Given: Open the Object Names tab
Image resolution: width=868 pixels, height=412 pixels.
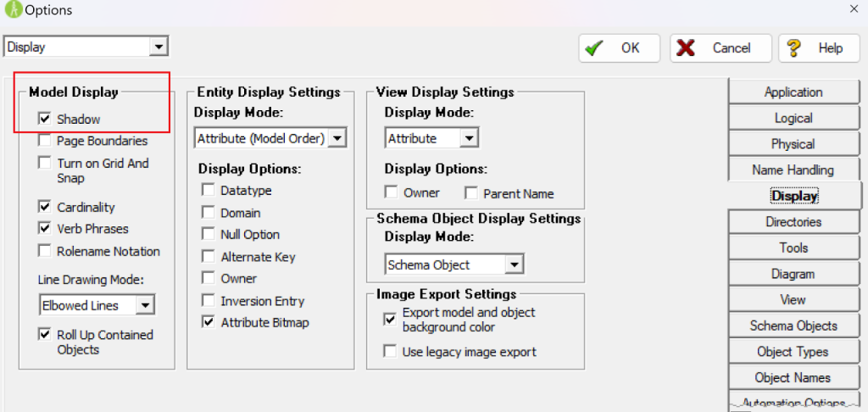Looking at the screenshot, I should [x=793, y=378].
